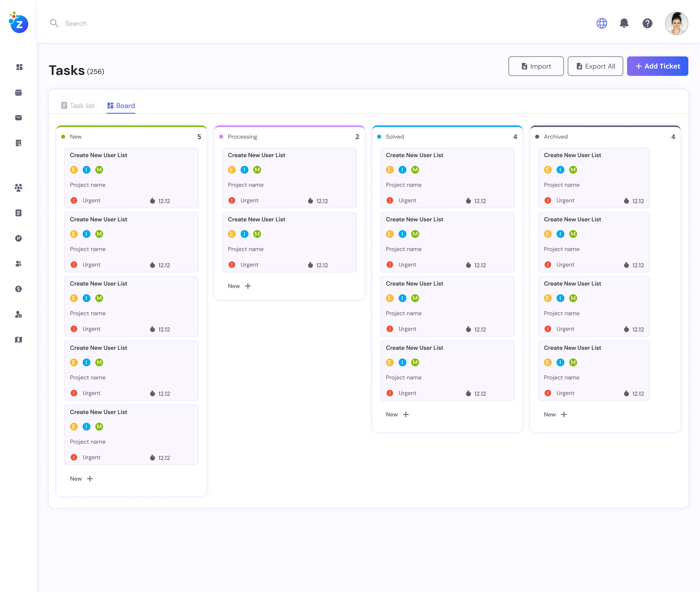700x592 pixels.
Task: Open the map icon in sidebar
Action: [18, 340]
